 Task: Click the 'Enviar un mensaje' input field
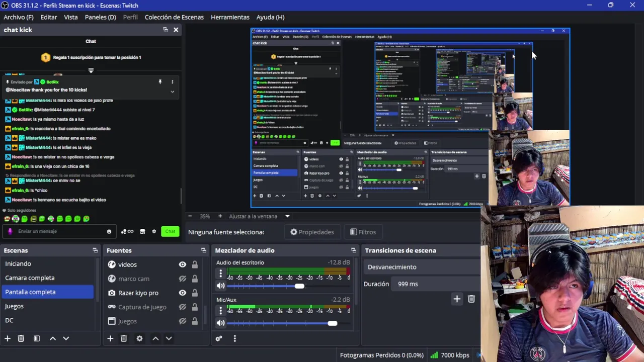60,231
